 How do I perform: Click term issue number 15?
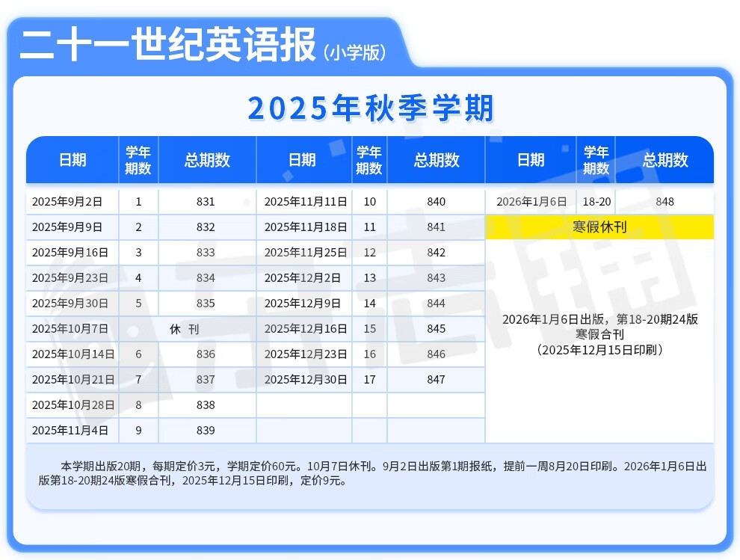369,329
